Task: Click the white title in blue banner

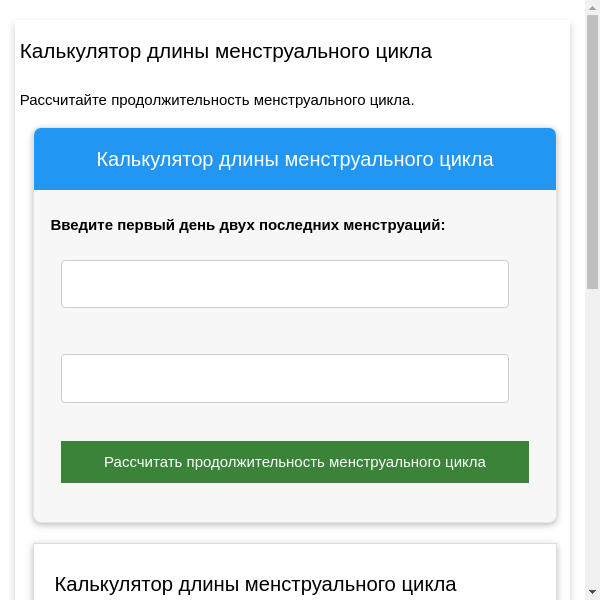Action: [x=294, y=159]
